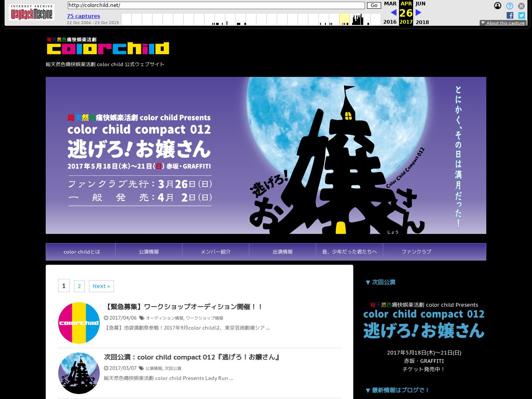Open the メンバー紹介 menu item
532x399 pixels.
pos(216,252)
